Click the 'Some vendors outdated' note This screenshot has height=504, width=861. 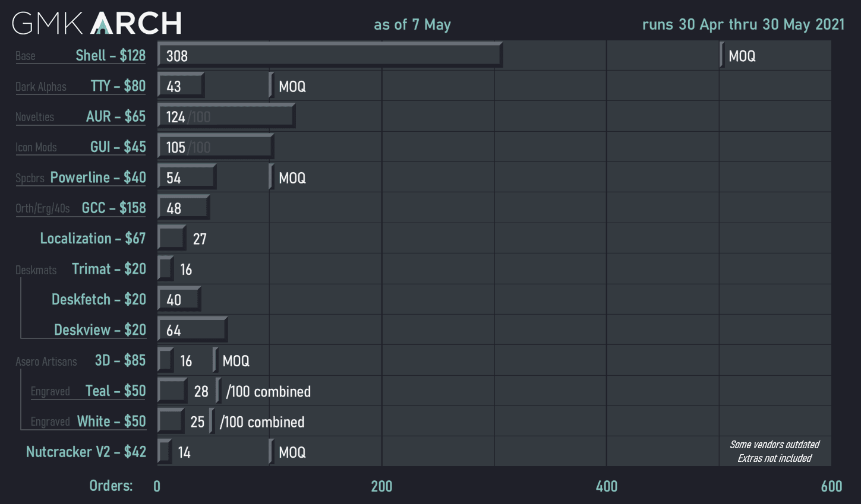pos(774,445)
